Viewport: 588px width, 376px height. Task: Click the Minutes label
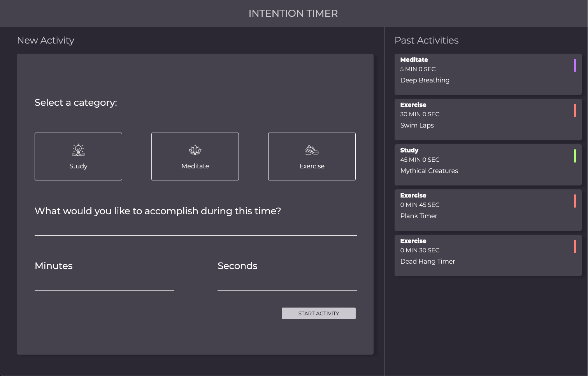click(x=54, y=266)
